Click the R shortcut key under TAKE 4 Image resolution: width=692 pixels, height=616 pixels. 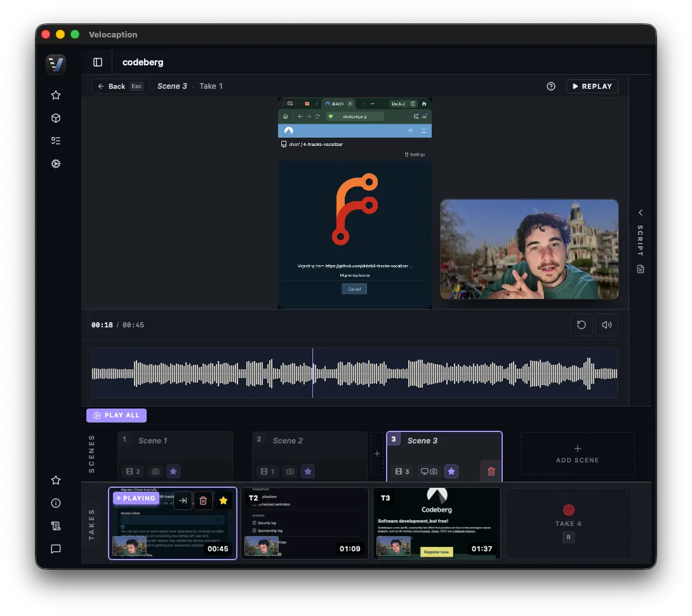coord(568,537)
